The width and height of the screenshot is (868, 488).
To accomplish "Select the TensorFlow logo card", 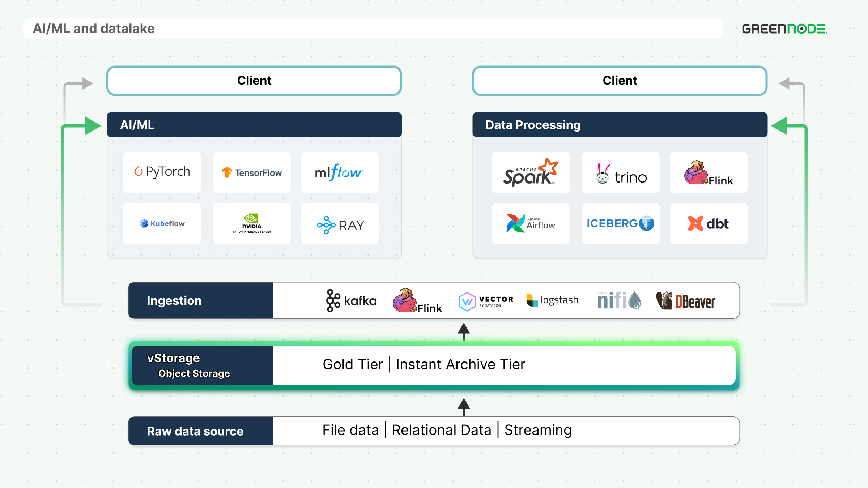I will [x=252, y=172].
